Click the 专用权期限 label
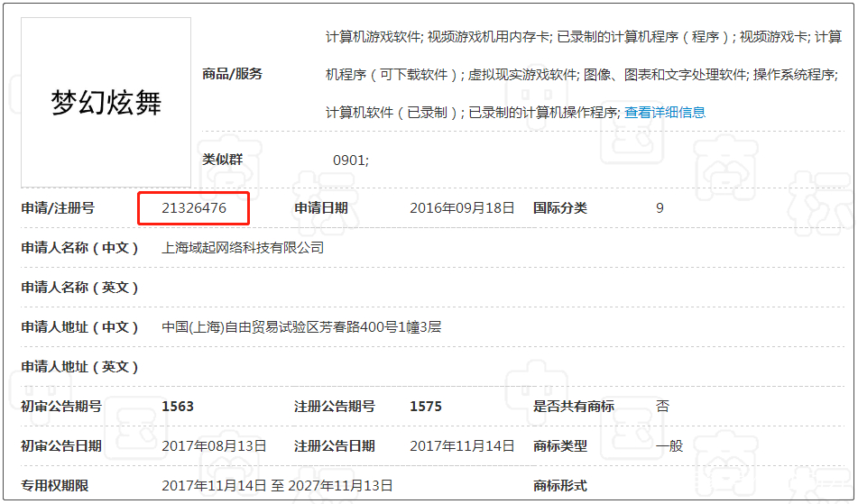This screenshot has width=858, height=504. pos(55,485)
